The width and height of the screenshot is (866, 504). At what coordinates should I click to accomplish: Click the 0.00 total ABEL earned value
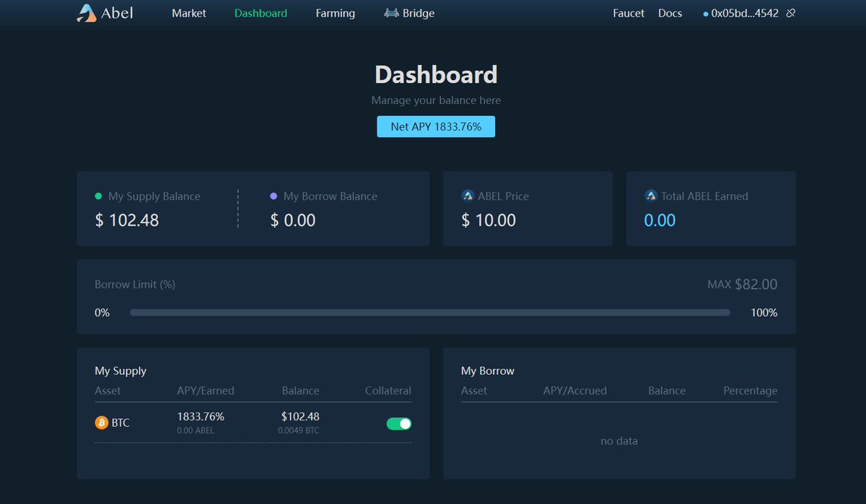point(660,220)
